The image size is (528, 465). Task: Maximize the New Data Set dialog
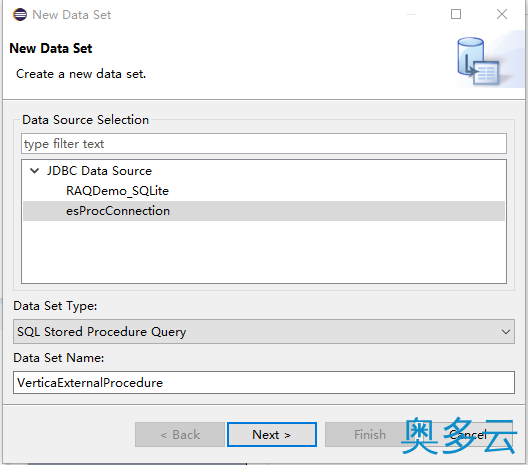click(x=456, y=14)
